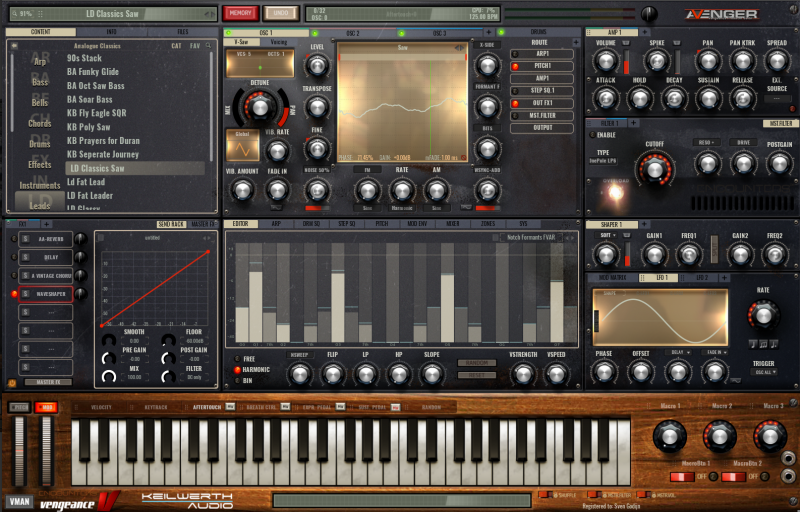Add a new FX rack with the plus icon
Screen dimensions: 800x512
46,224
